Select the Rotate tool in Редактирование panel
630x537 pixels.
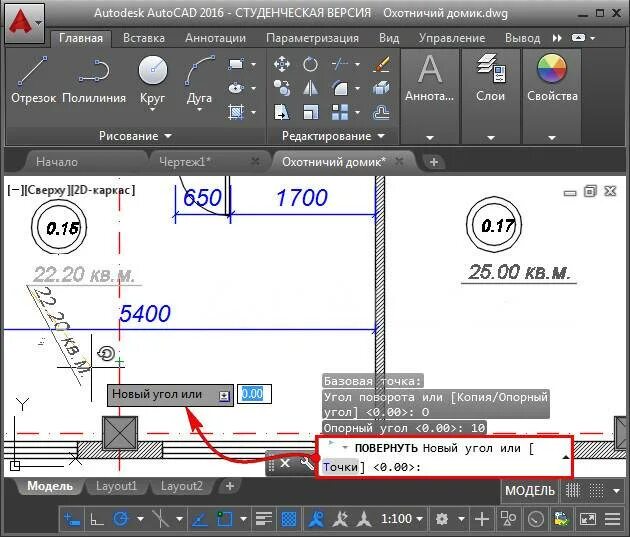click(x=310, y=64)
